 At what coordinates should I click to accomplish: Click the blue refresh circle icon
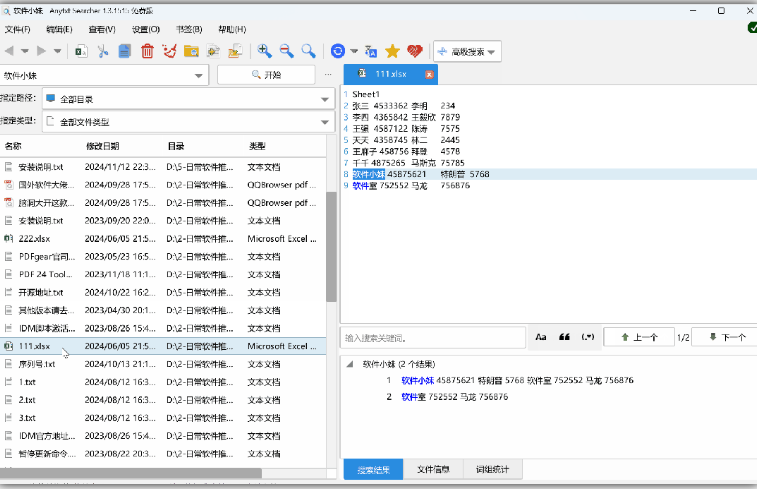[338, 51]
